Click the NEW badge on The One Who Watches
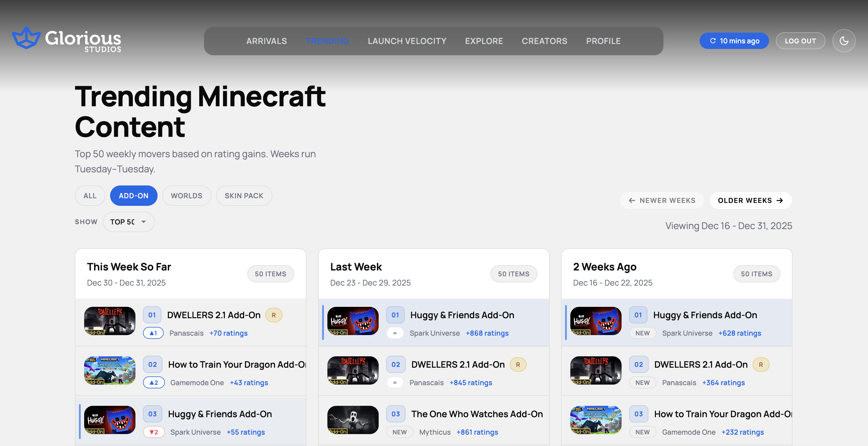 [x=400, y=432]
